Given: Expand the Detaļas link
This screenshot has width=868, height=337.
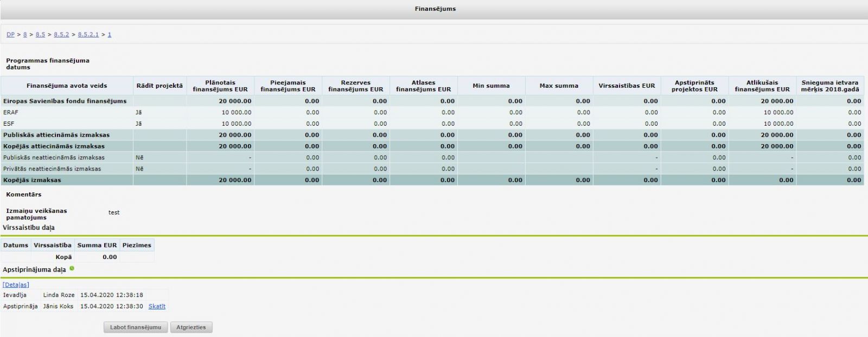Looking at the screenshot, I should (x=16, y=284).
